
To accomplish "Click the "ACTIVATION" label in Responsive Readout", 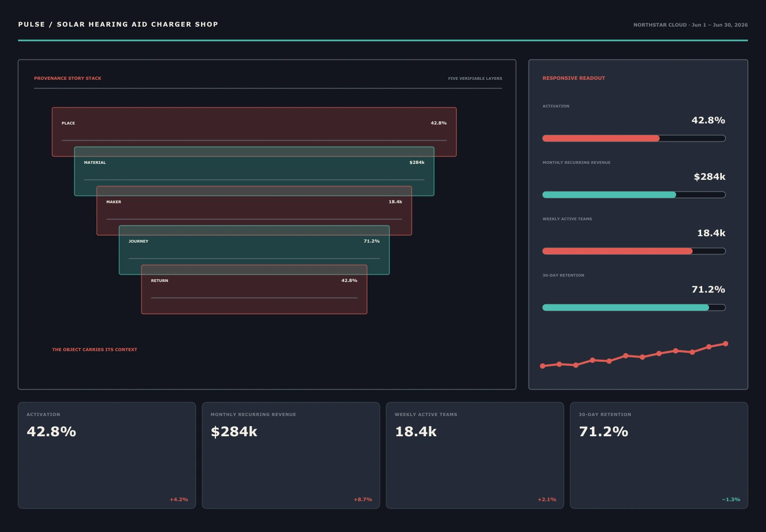I will [x=556, y=106].
